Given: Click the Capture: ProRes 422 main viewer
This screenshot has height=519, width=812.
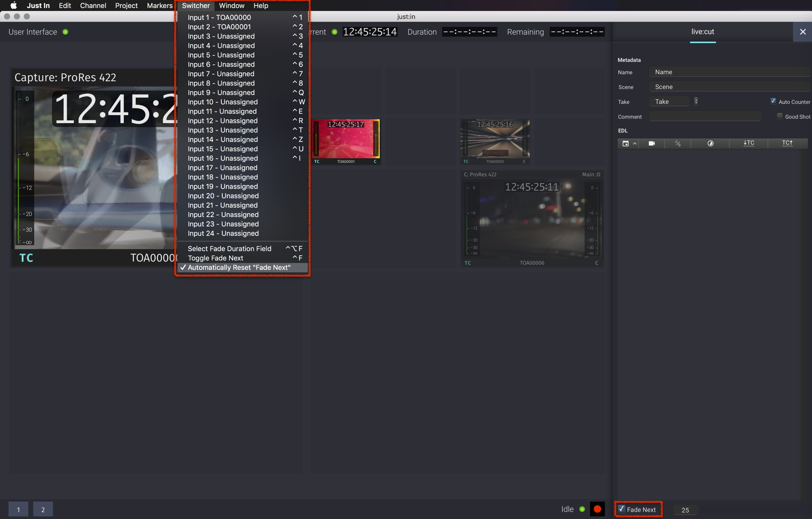Looking at the screenshot, I should coord(94,168).
